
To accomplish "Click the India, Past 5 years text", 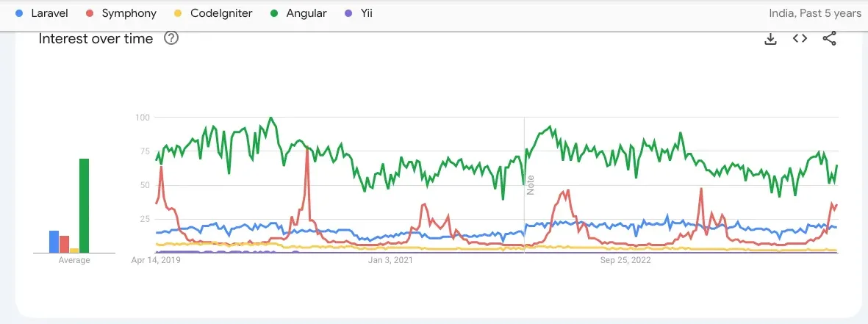I will coord(814,12).
